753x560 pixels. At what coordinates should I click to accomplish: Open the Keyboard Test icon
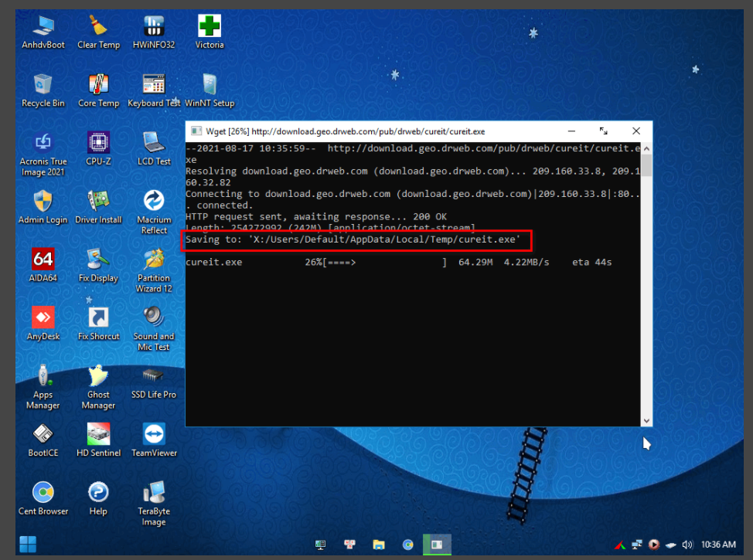154,90
